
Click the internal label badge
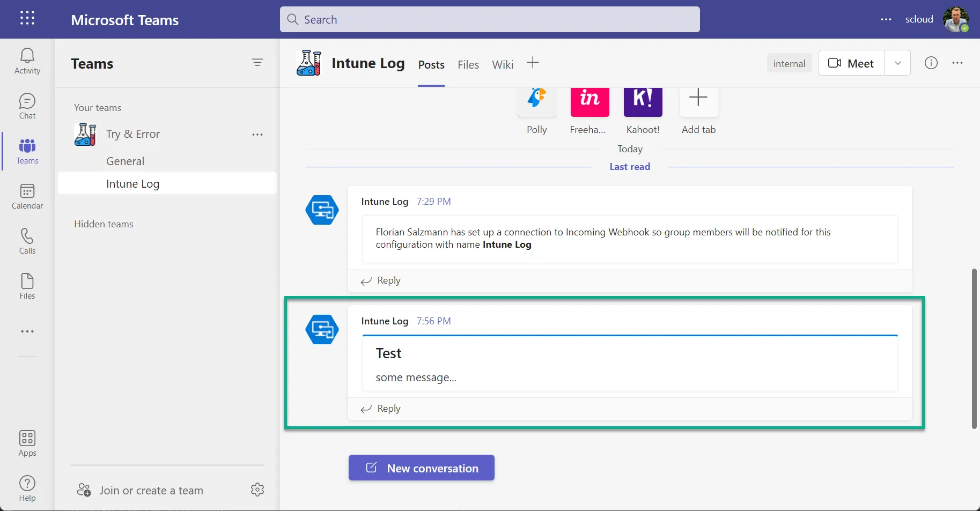(789, 63)
